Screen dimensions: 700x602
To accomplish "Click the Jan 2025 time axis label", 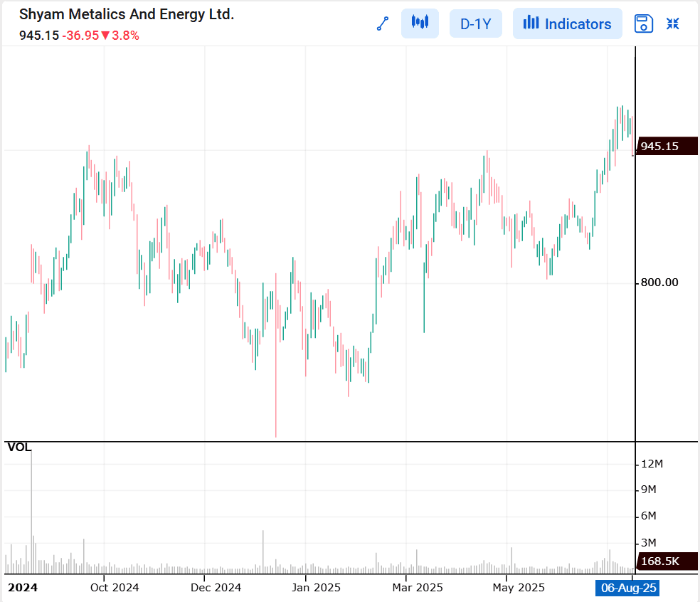I will click(316, 588).
